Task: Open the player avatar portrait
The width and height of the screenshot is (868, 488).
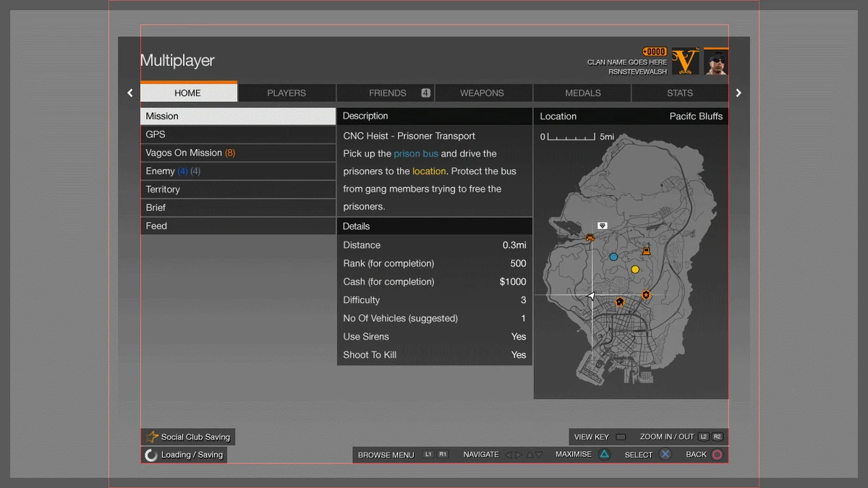Action: 716,61
